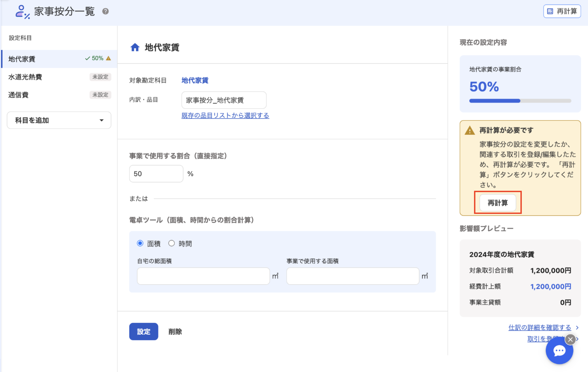Select 水道光熱費 in the 設定科目 list
The height and width of the screenshot is (372, 588).
click(59, 77)
